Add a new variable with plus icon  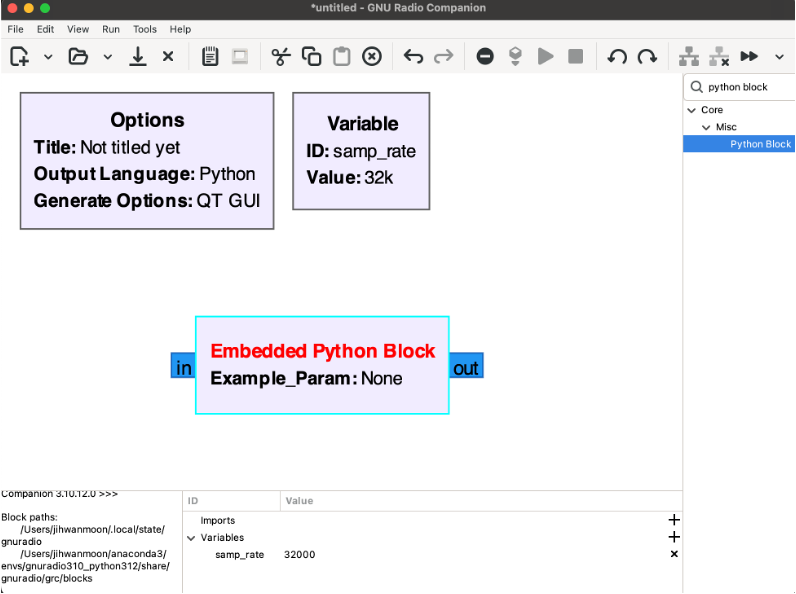(x=674, y=537)
